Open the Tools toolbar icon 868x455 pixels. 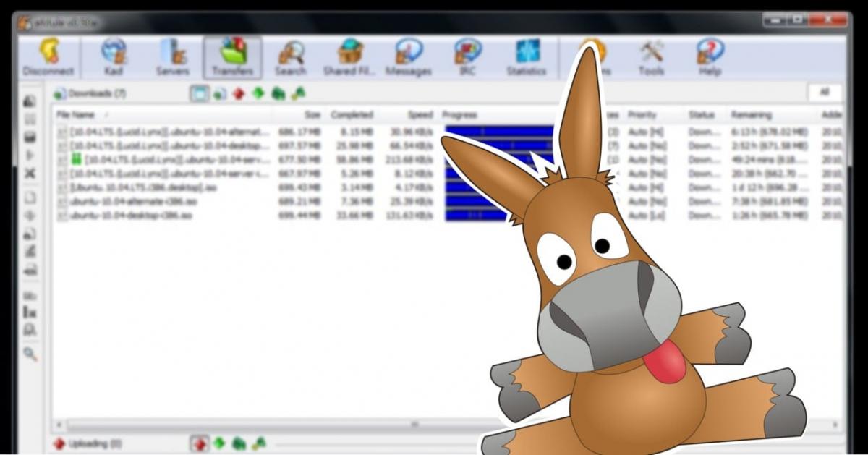click(x=649, y=54)
